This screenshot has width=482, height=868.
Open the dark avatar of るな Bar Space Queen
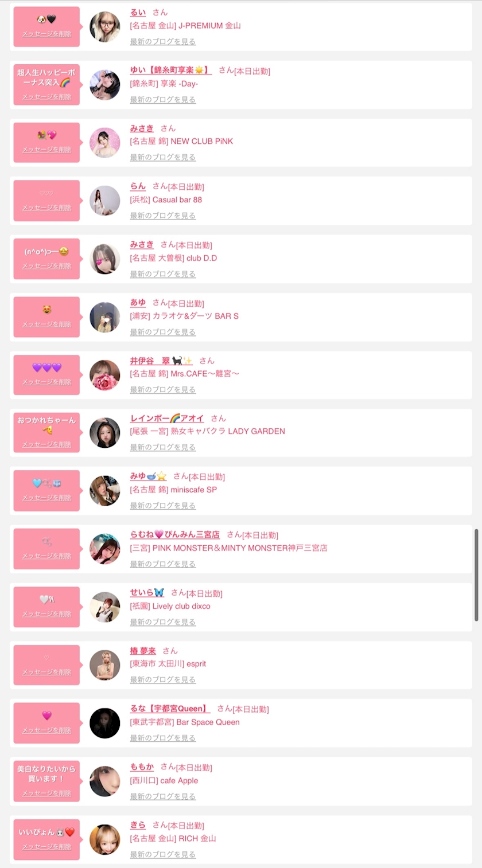(x=105, y=723)
